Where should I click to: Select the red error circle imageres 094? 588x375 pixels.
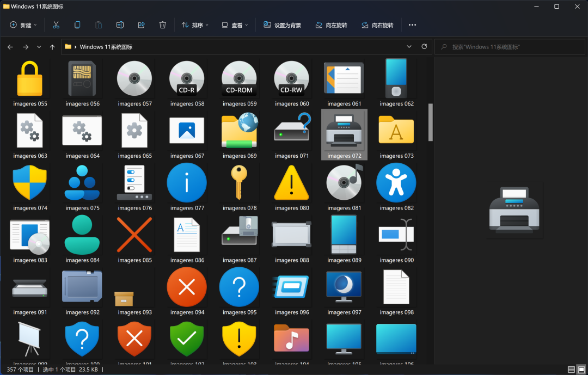187,287
